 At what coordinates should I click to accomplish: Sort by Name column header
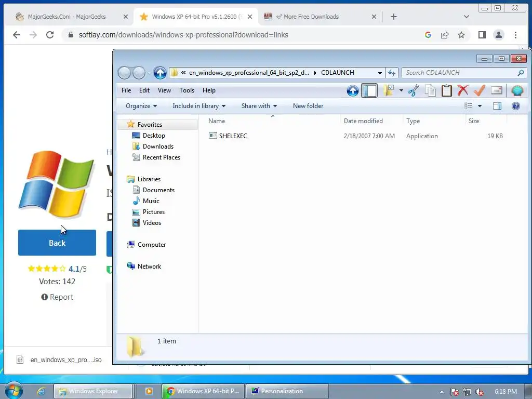tap(217, 121)
